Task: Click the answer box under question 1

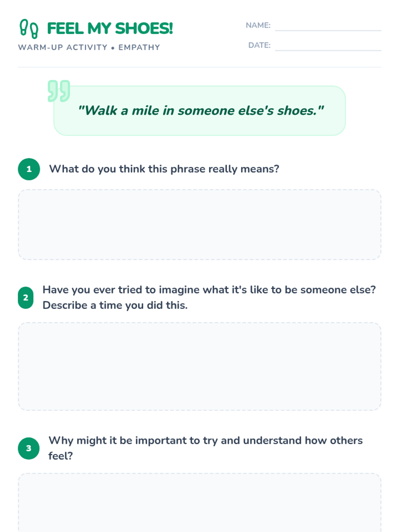Action: 199,224
